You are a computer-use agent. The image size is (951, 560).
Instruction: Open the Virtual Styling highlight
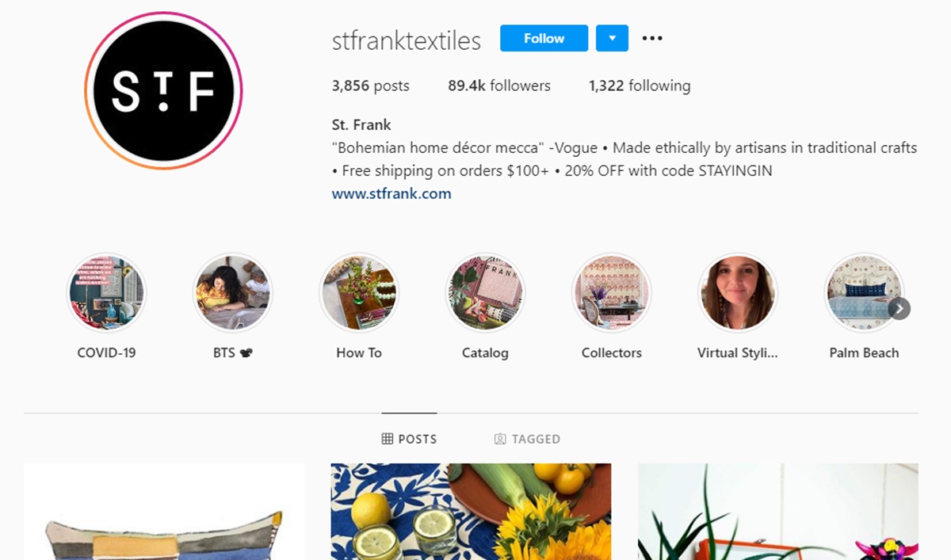(x=738, y=292)
